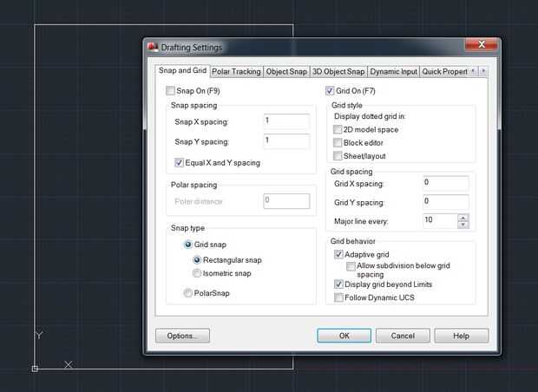Close the Drafting Settings dialog
The height and width of the screenshot is (392, 538).
481,44
